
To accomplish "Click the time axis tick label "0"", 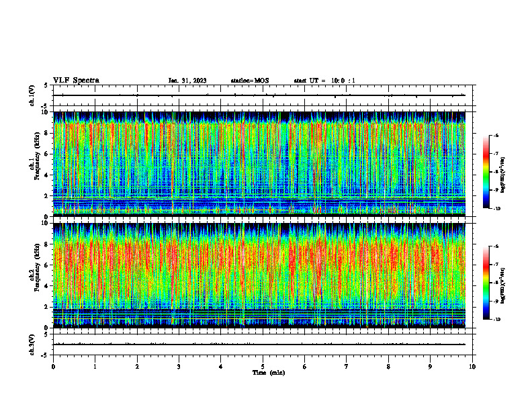I will pyautogui.click(x=53, y=367).
